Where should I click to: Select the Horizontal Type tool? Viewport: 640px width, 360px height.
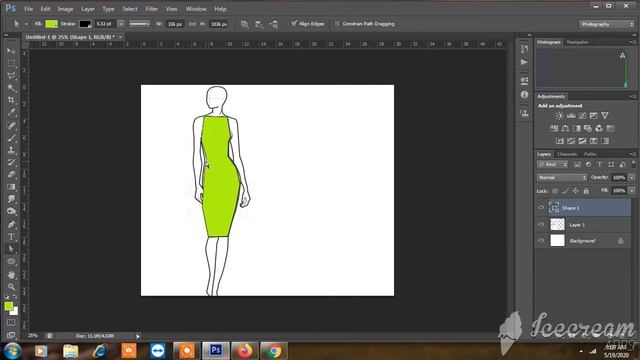pos(11,237)
